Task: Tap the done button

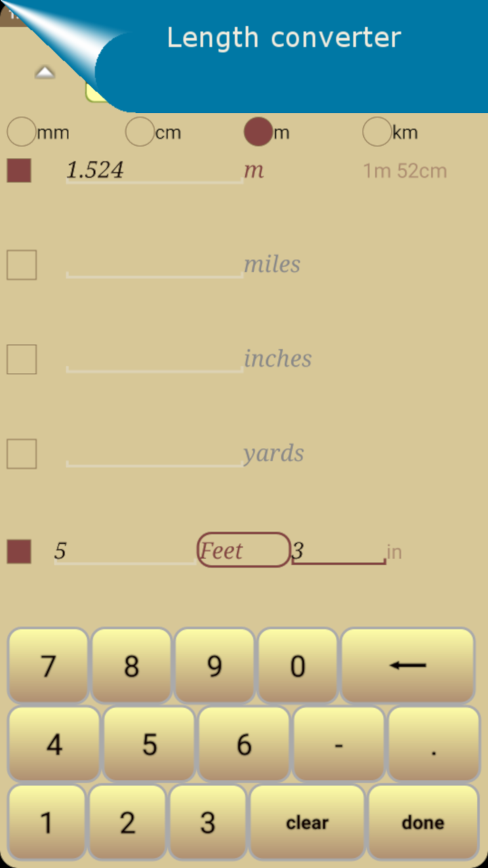Action: 423,822
